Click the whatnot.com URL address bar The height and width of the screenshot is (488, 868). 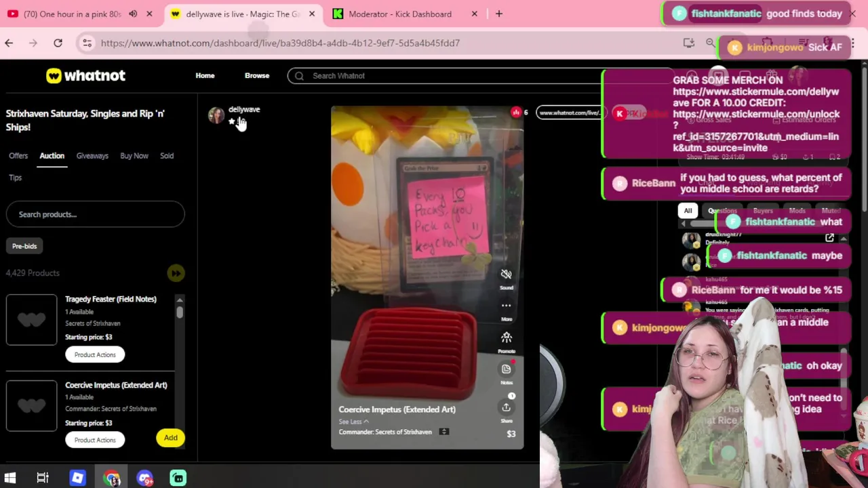pyautogui.click(x=280, y=43)
